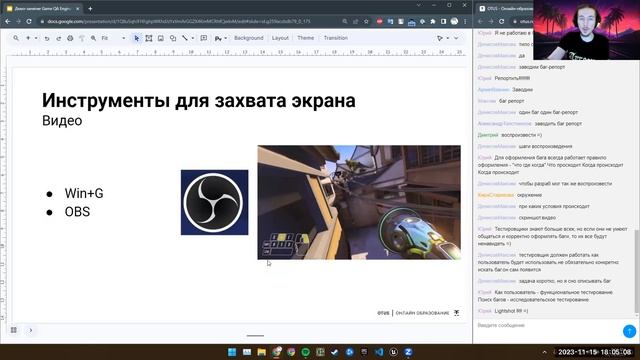This screenshot has height=360, width=640.
Task: Click the 'Win+G' bullet text
Action: 84,193
